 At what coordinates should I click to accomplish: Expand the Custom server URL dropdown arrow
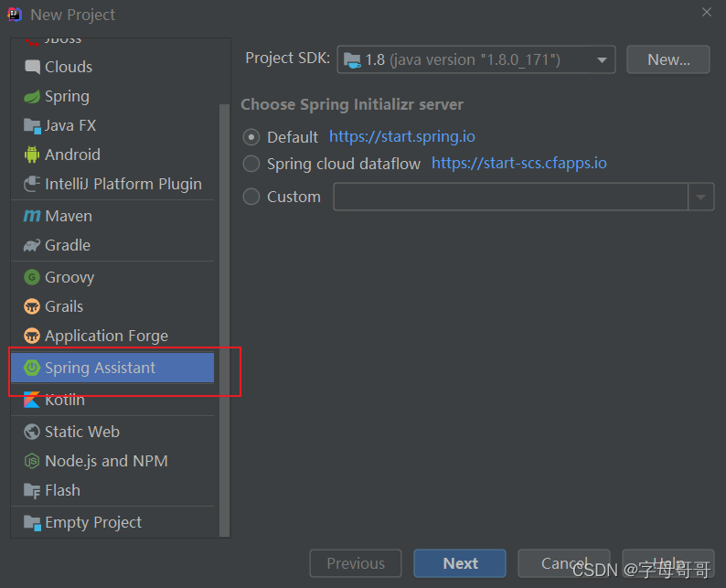pyautogui.click(x=701, y=197)
